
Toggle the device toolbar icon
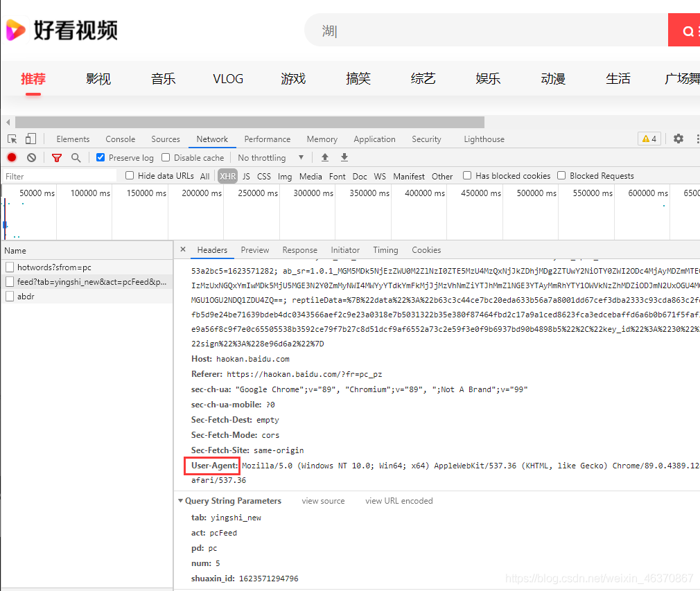[x=30, y=139]
